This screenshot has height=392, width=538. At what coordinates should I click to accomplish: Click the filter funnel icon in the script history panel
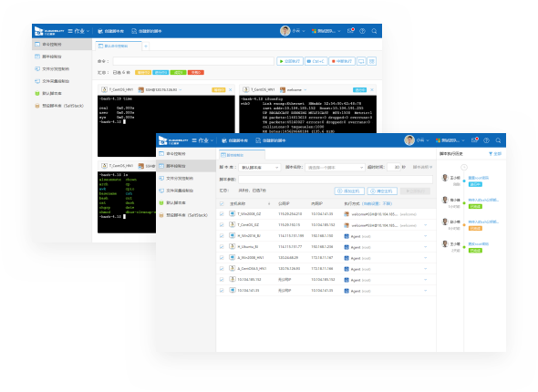click(491, 154)
